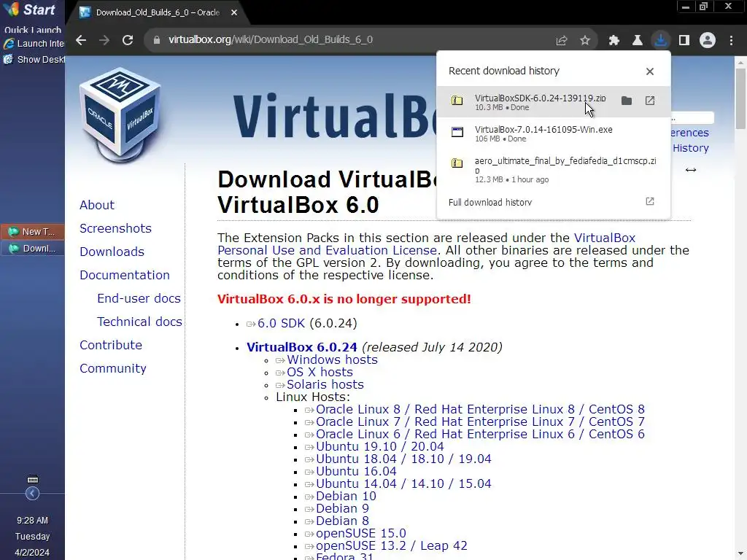Click the keyboard icon above the clock
Image resolution: width=747 pixels, height=560 pixels.
tap(32, 480)
